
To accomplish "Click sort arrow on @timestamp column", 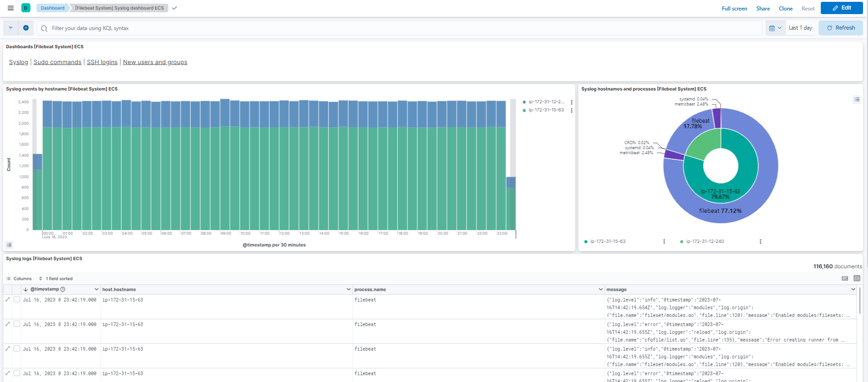I will click(x=26, y=289).
